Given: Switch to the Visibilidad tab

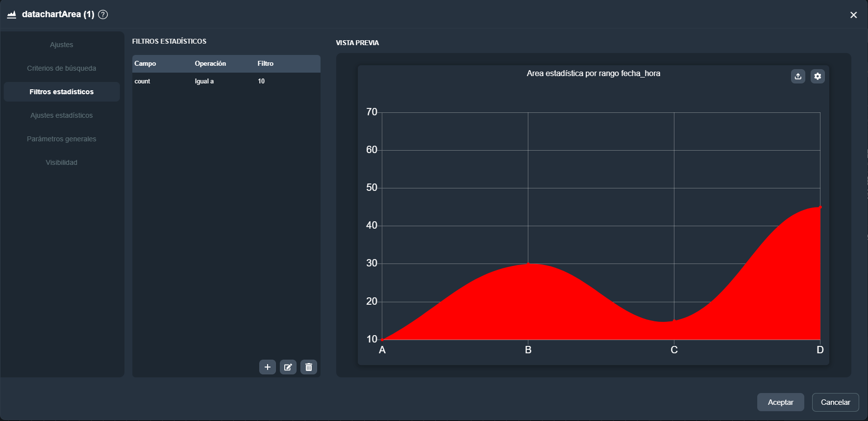Looking at the screenshot, I should pos(62,162).
